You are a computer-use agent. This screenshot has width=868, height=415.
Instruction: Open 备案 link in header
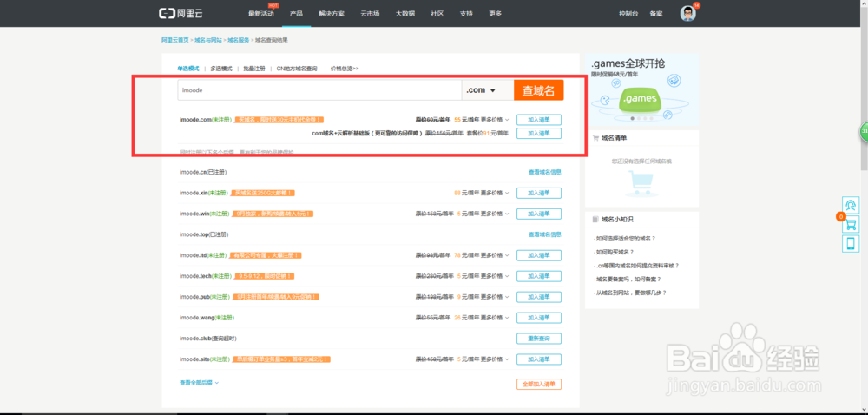tap(656, 14)
